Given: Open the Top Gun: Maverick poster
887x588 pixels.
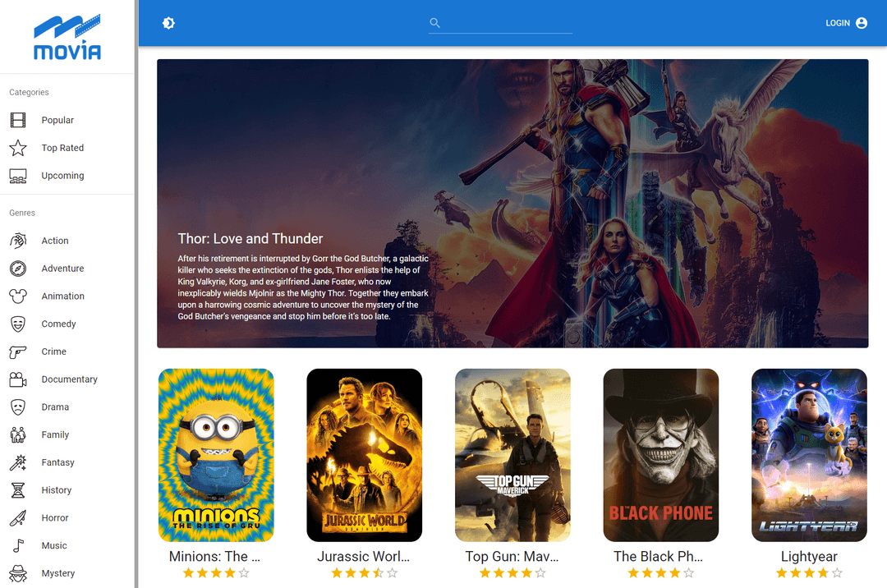Looking at the screenshot, I should click(x=512, y=455).
